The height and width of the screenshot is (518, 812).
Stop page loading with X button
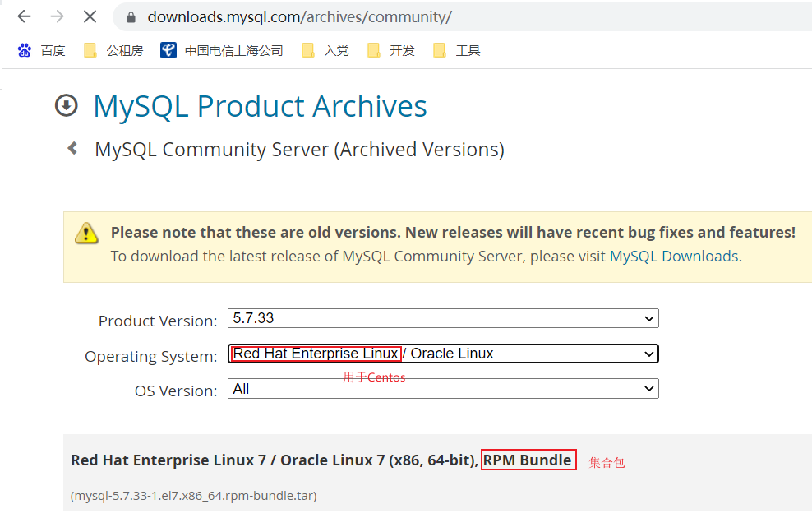point(90,16)
